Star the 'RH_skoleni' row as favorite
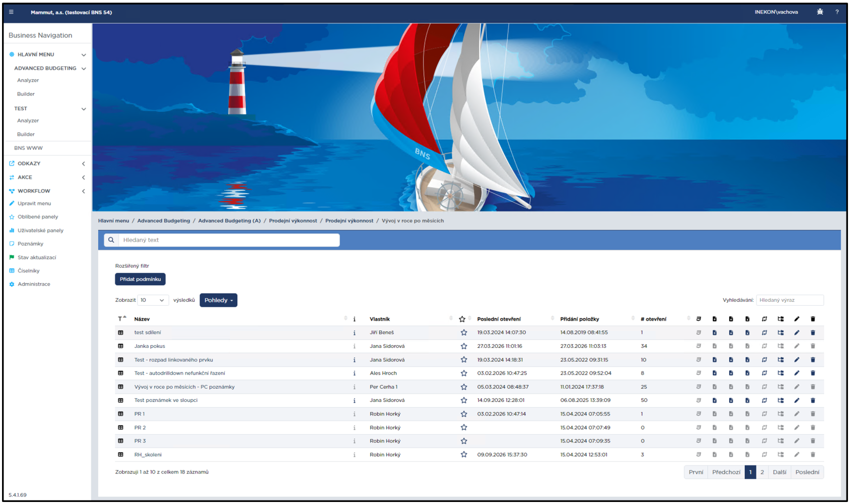Viewport: 850px width, 504px height. [x=463, y=454]
